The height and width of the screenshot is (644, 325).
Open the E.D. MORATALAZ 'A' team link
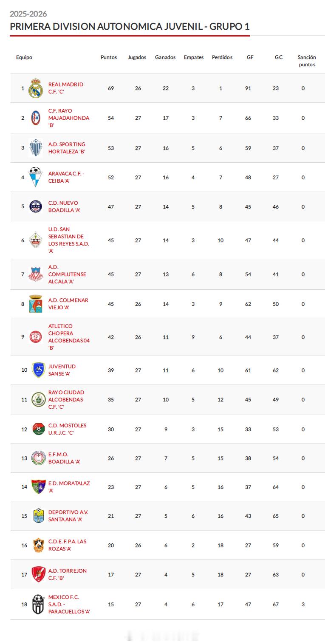coord(69,487)
